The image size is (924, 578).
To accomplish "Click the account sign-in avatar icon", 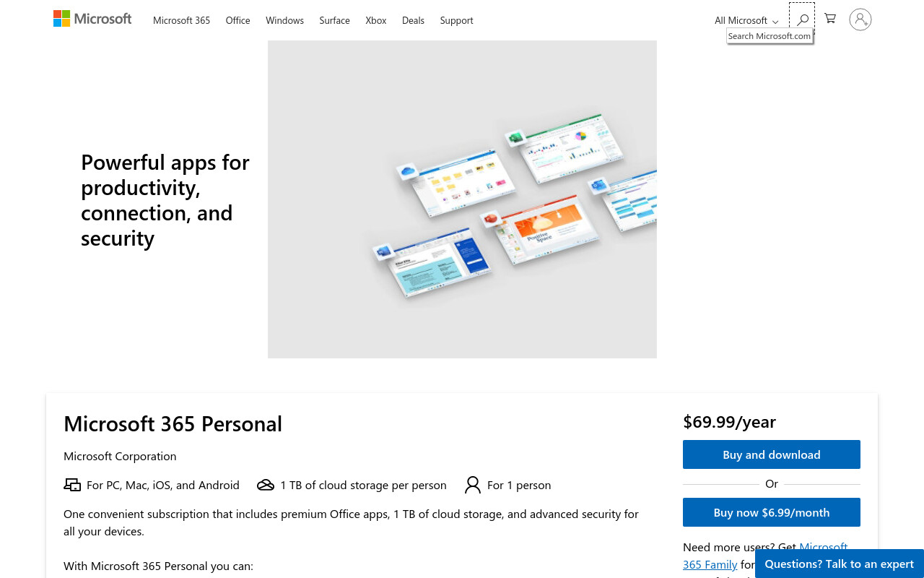I will (860, 20).
